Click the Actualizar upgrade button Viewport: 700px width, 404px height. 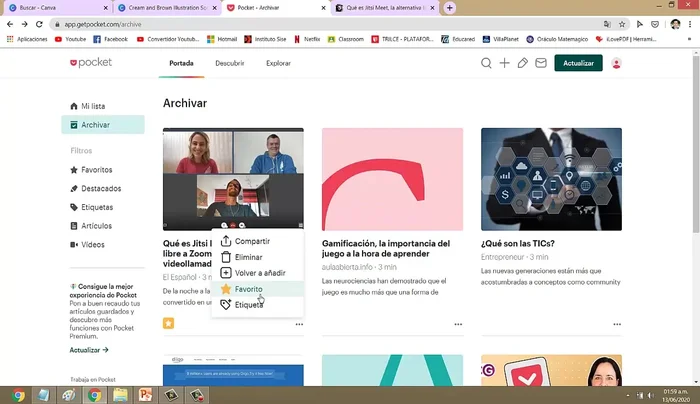(x=578, y=63)
